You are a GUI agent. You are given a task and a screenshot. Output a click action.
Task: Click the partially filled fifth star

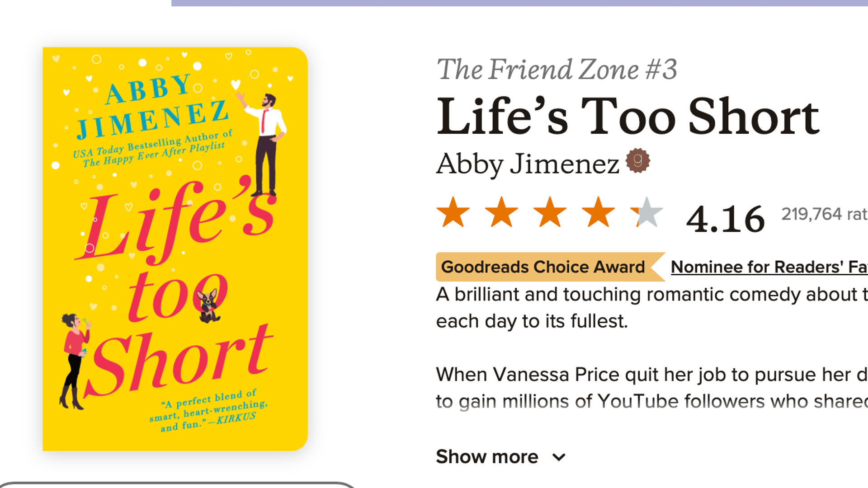click(x=646, y=212)
